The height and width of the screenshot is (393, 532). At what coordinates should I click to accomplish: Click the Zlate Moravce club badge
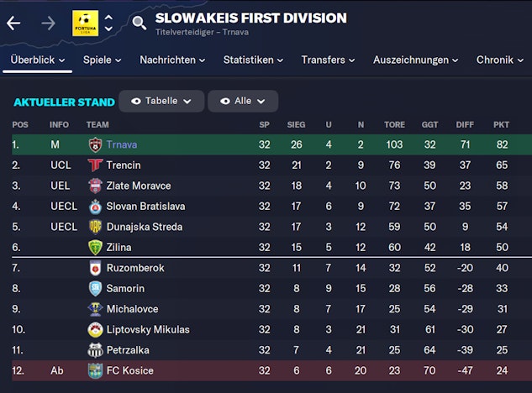(x=95, y=186)
